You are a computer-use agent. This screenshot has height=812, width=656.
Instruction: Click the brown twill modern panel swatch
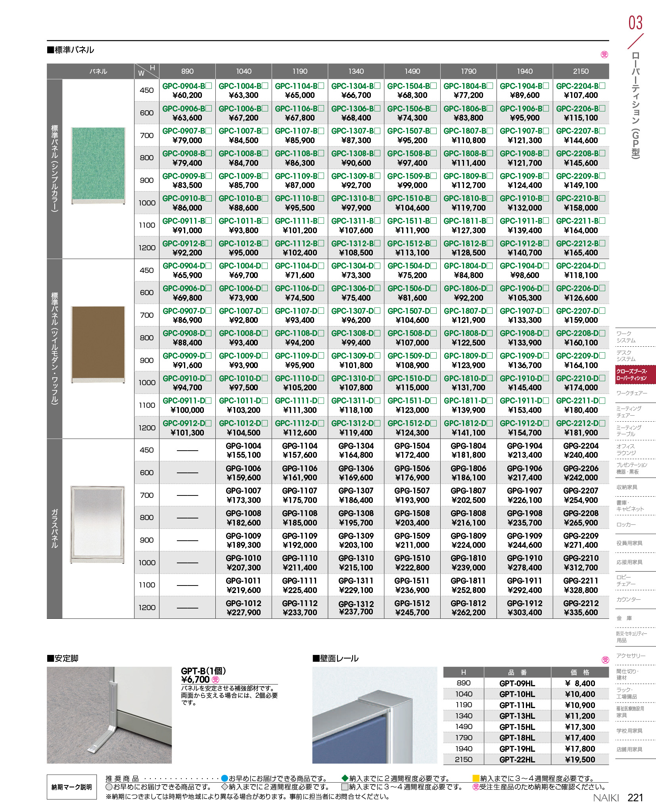point(98,344)
